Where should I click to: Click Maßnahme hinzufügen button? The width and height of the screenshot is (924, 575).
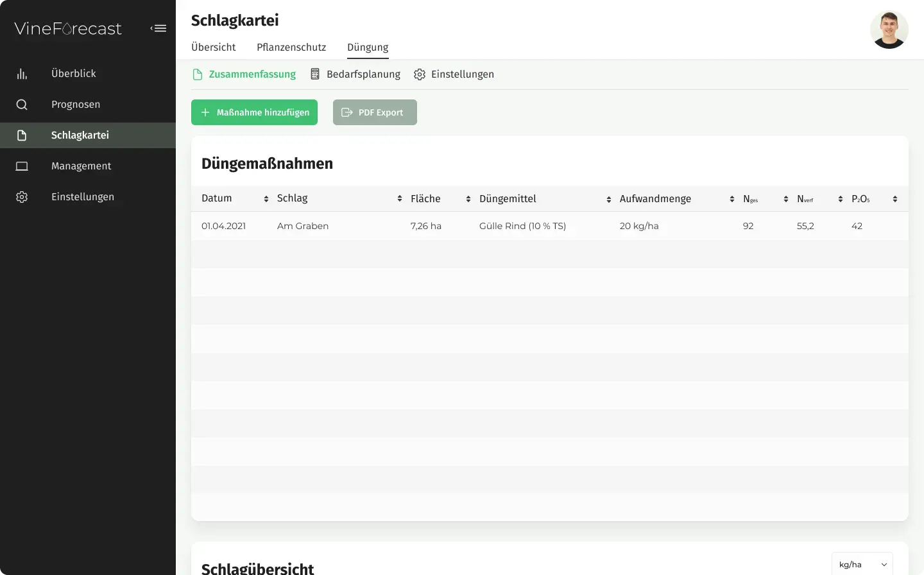tap(254, 112)
